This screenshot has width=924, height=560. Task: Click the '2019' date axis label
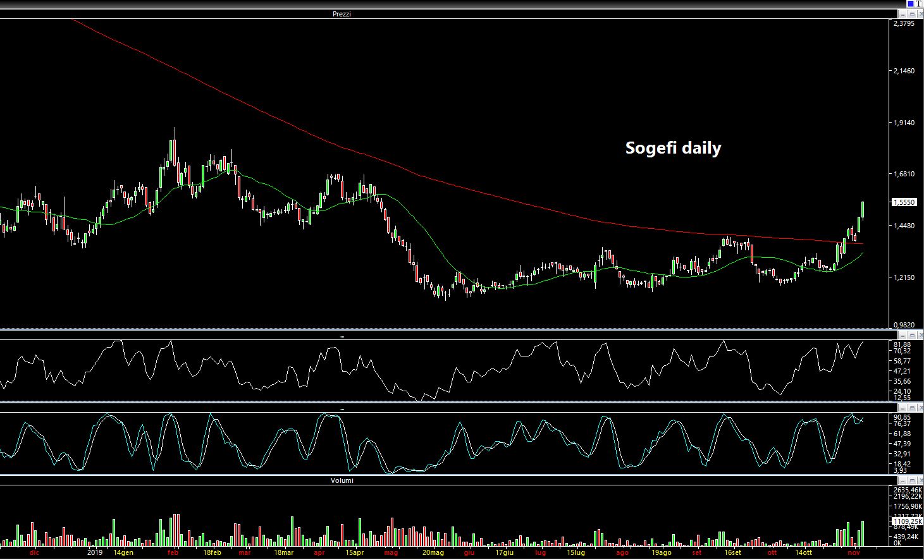(x=94, y=552)
